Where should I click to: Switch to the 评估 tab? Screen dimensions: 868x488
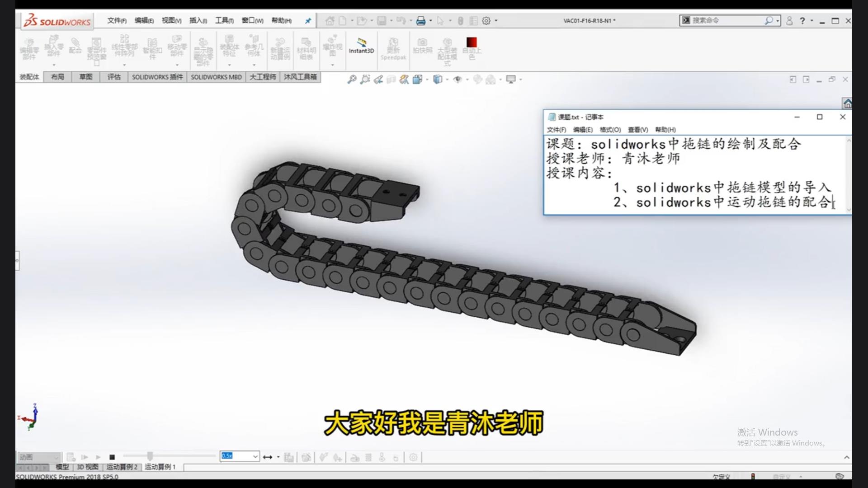coord(114,77)
